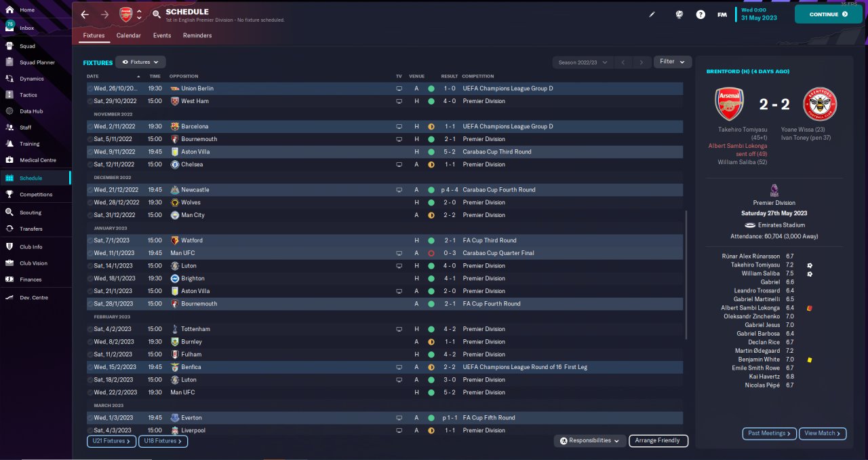Open the Dynamics sidebar icon
The width and height of the screenshot is (868, 460).
[x=9, y=79]
